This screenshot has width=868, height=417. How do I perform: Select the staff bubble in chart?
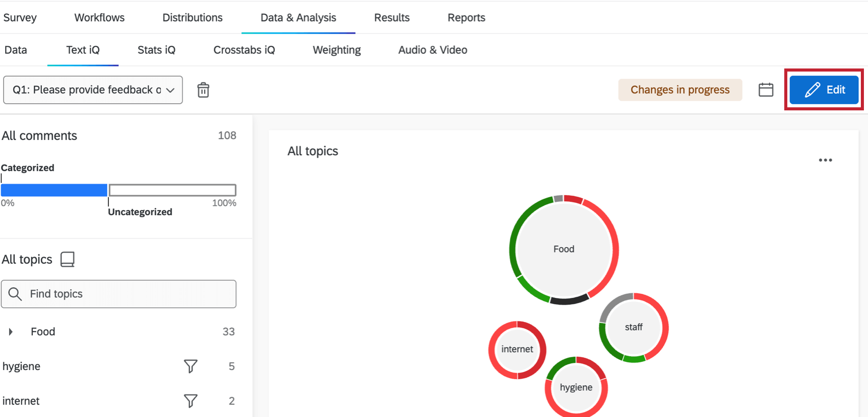[634, 327]
